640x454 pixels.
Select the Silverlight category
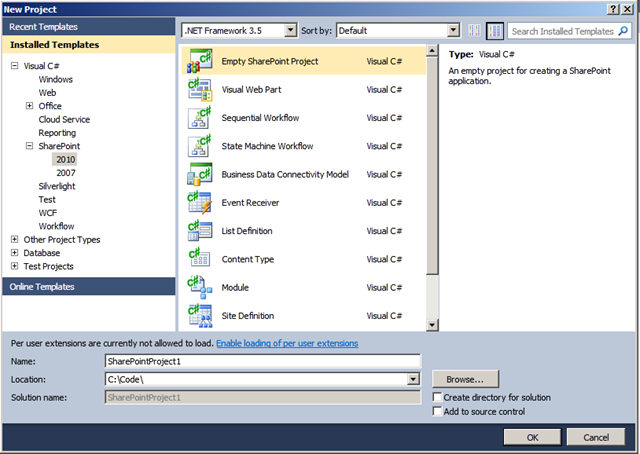click(x=57, y=186)
